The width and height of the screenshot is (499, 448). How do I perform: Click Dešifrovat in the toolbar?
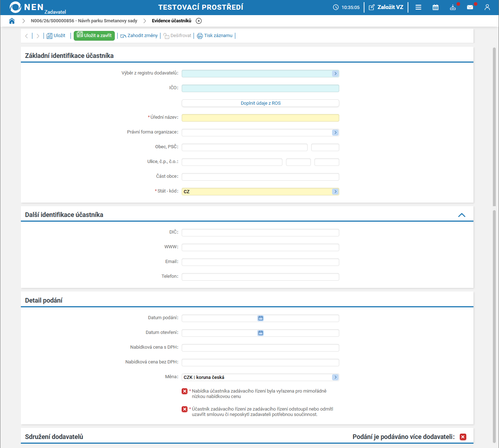[177, 36]
